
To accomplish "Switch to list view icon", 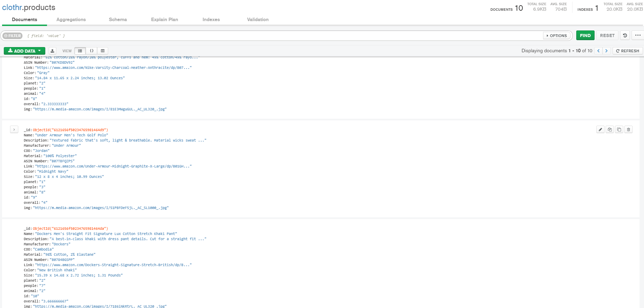I will pyautogui.click(x=80, y=51).
